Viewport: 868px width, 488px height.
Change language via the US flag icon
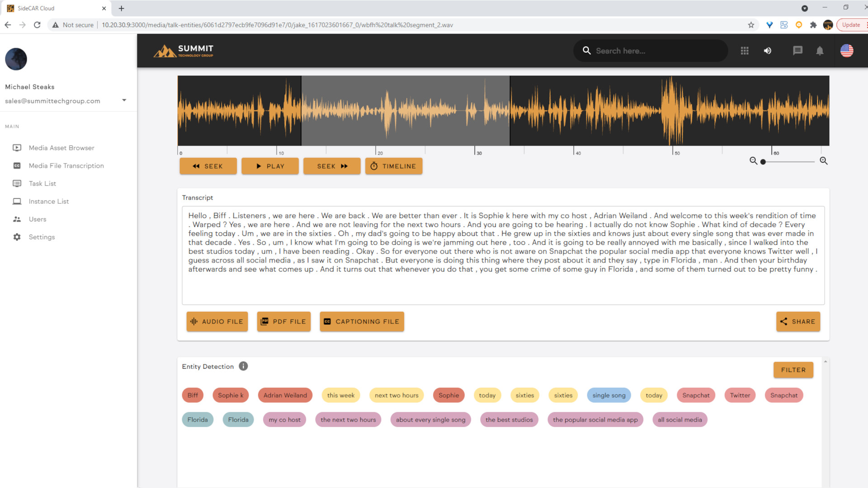[846, 51]
